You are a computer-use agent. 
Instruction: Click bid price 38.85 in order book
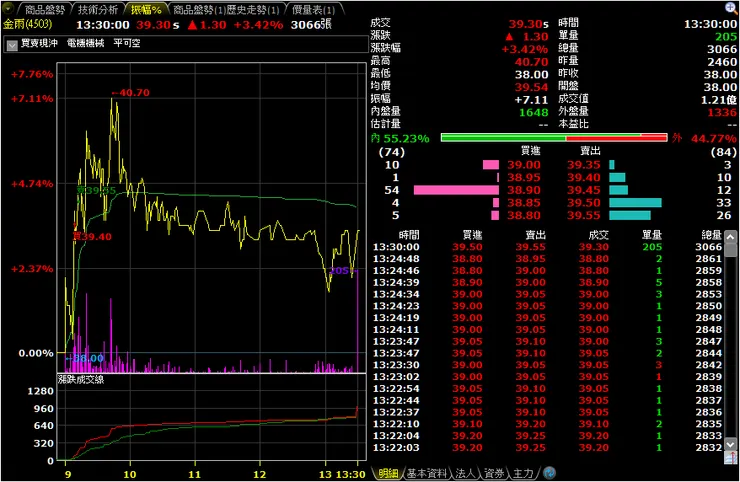(524, 203)
